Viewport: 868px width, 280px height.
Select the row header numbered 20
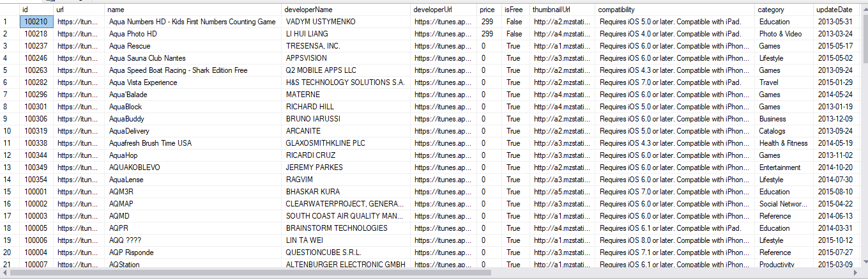coord(10,253)
